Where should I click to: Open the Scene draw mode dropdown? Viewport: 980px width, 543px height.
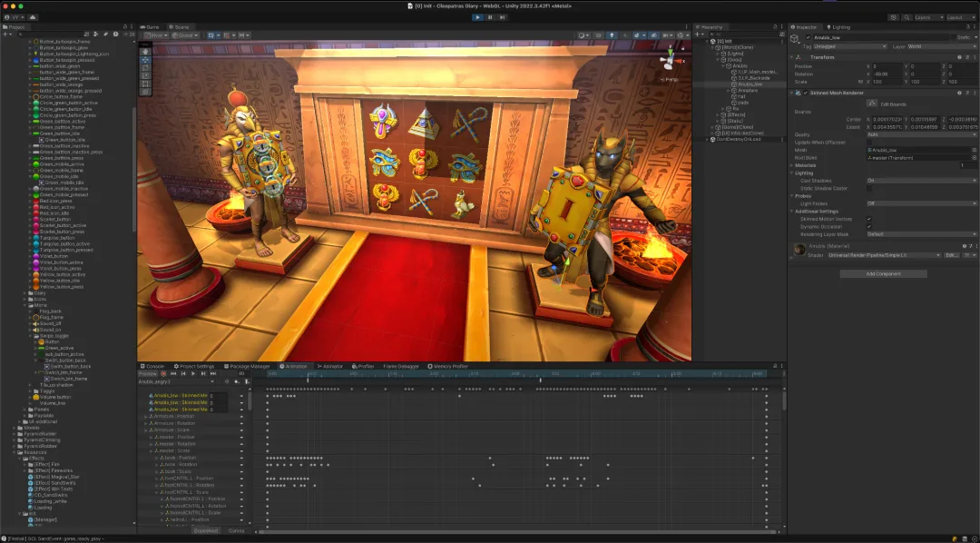(x=584, y=35)
